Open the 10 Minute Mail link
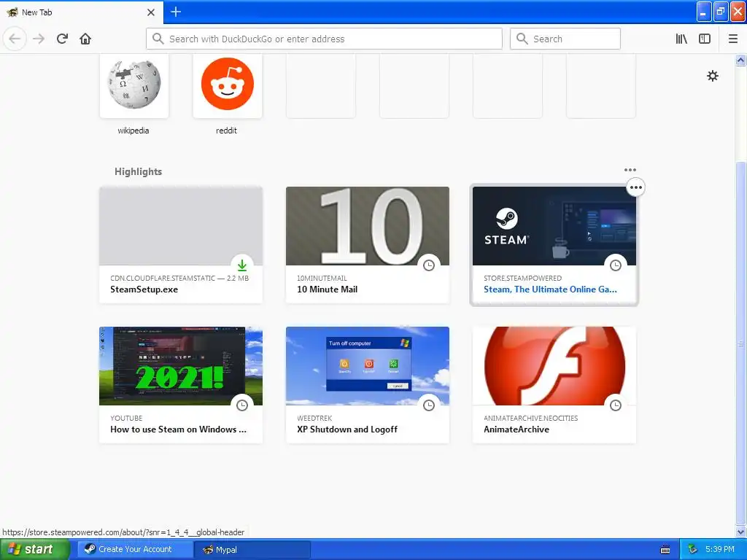The image size is (747, 560). pyautogui.click(x=327, y=289)
